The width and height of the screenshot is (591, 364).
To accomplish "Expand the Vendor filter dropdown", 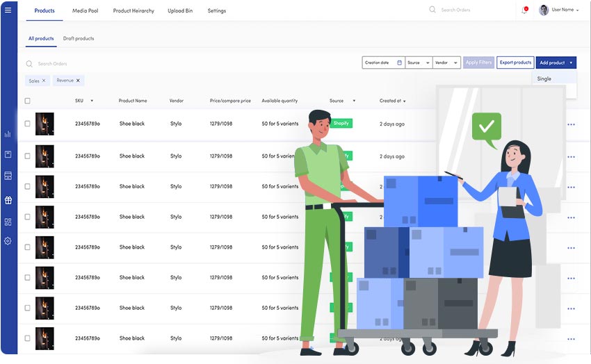I will 446,63.
